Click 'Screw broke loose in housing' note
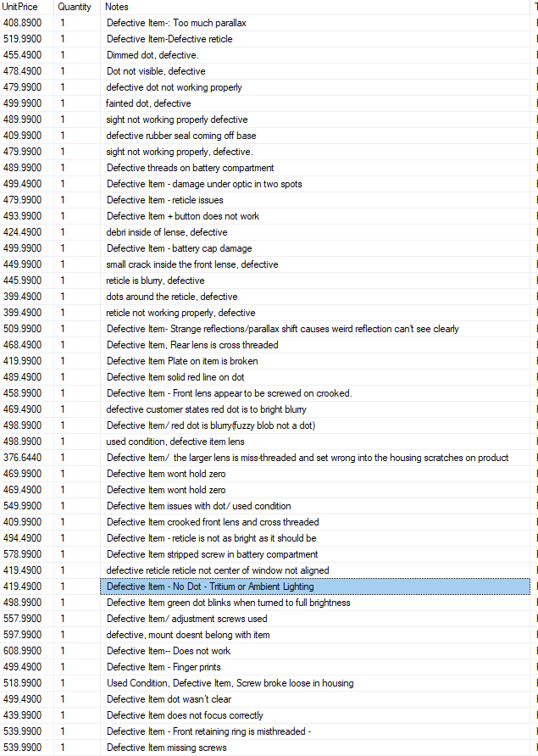538x756 pixels. tap(315, 683)
